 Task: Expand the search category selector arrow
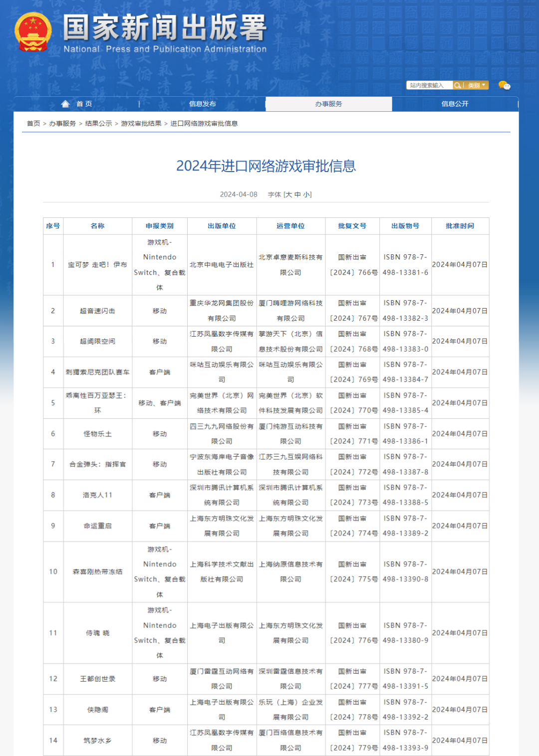[484, 85]
